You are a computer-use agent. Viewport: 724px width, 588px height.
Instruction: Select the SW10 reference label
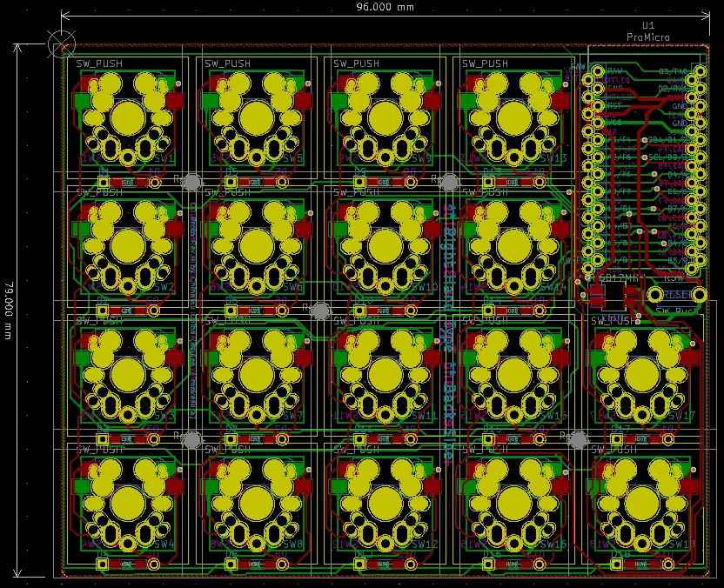tap(425, 287)
